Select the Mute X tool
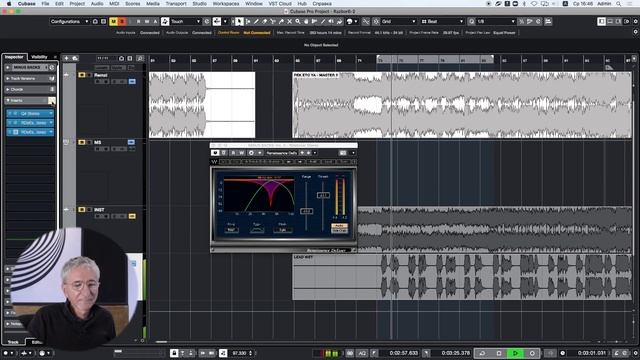Screen dimensions: 640x360 [x=289, y=21]
